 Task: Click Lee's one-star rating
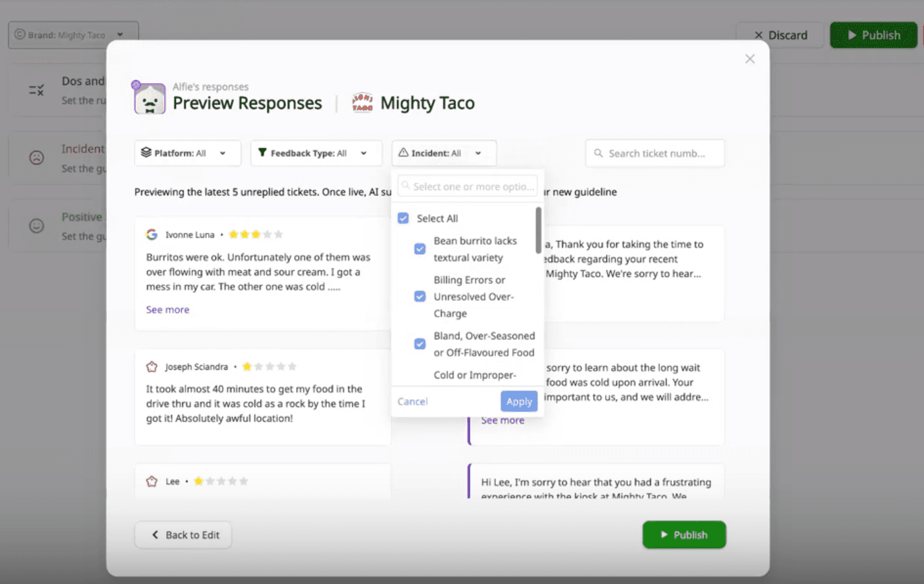click(221, 481)
